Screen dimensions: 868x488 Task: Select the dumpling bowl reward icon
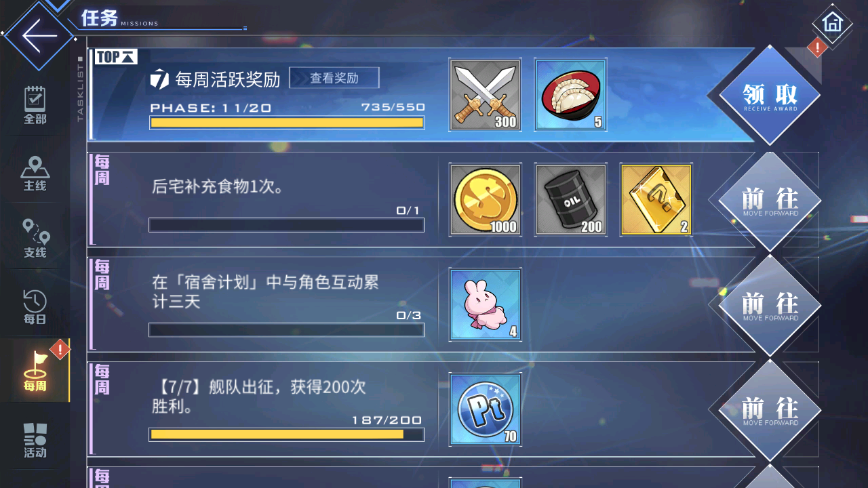[570, 95]
